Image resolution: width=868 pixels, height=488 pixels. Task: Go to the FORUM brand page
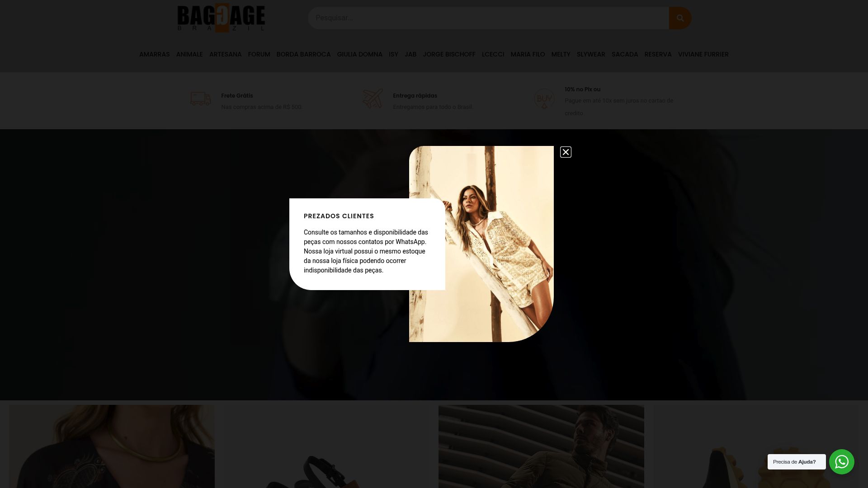[x=259, y=54]
